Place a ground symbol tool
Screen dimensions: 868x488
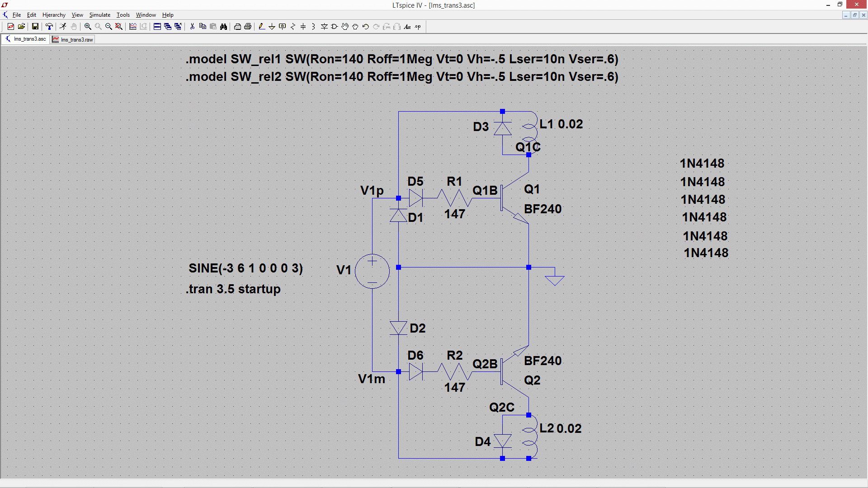pos(272,27)
